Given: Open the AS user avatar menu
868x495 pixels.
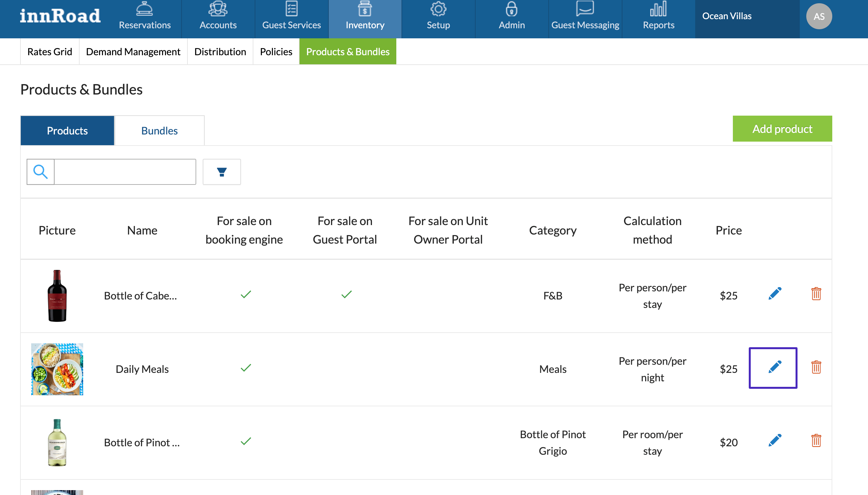Looking at the screenshot, I should point(818,16).
